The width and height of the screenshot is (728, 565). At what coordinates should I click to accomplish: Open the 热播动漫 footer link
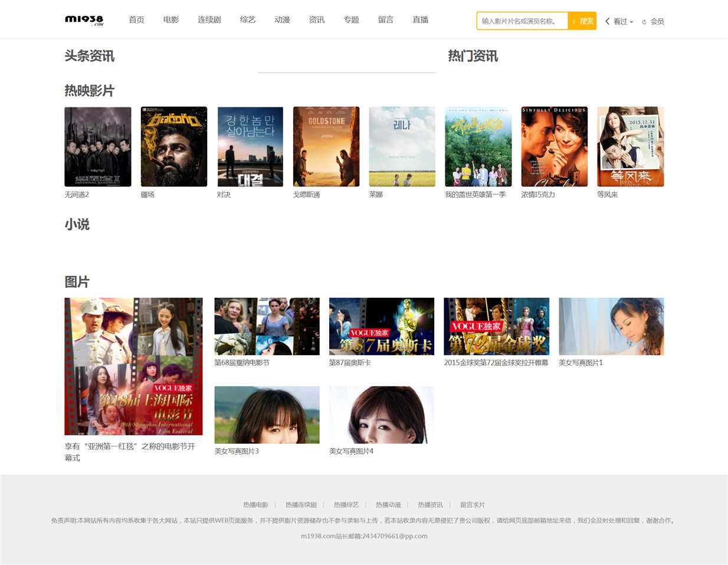coord(388,505)
